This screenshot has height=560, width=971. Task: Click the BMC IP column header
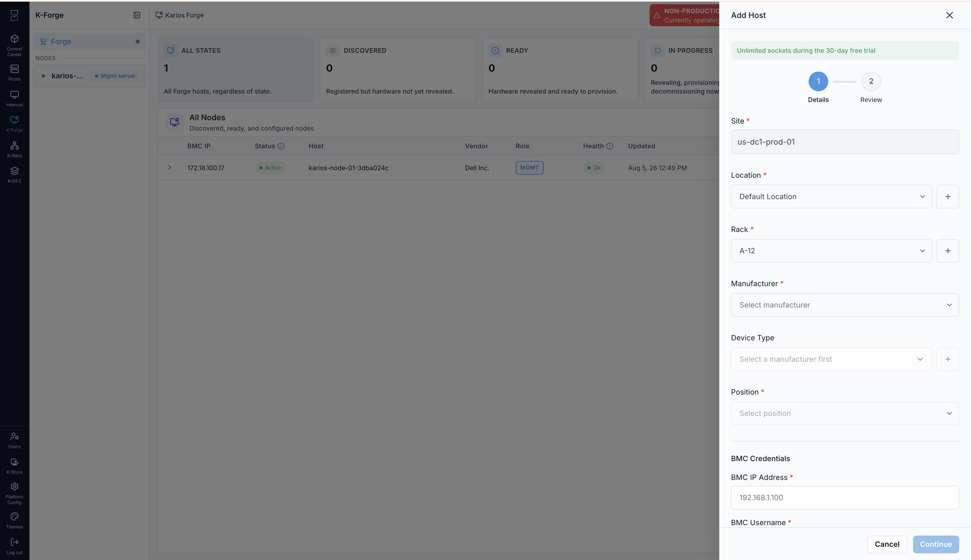(x=199, y=146)
